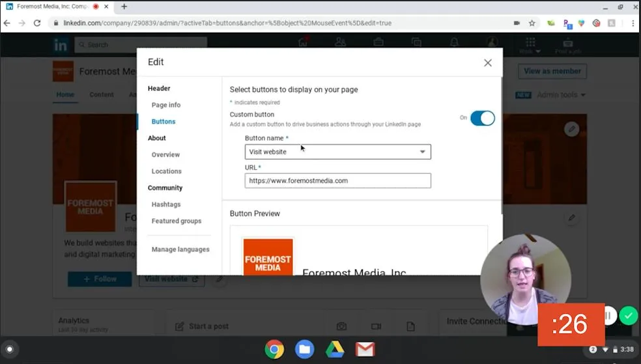Click the bookmark star in address bar

532,23
